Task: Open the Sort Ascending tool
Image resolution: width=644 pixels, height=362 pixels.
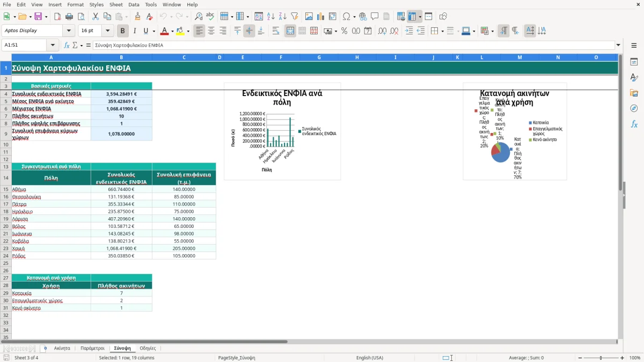Action: [x=271, y=17]
